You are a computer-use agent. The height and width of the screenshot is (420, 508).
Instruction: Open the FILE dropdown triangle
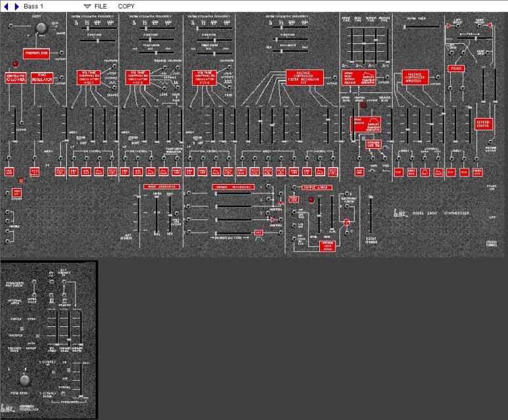coord(87,6)
